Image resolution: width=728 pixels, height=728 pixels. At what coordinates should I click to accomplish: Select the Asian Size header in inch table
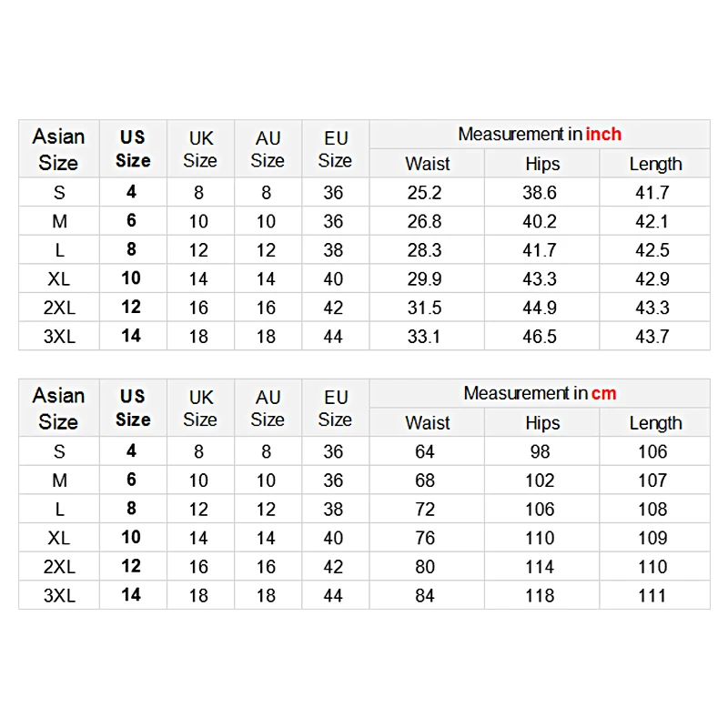coord(58,149)
